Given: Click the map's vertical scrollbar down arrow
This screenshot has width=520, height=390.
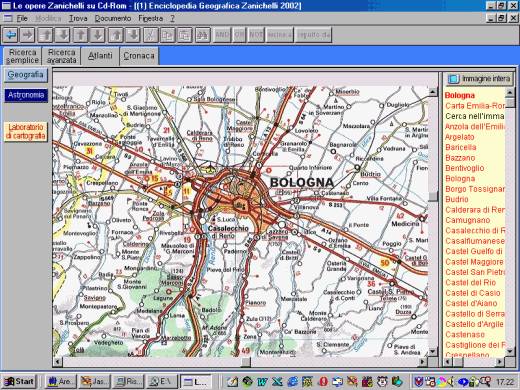Looking at the screenshot, I should click(x=433, y=351).
